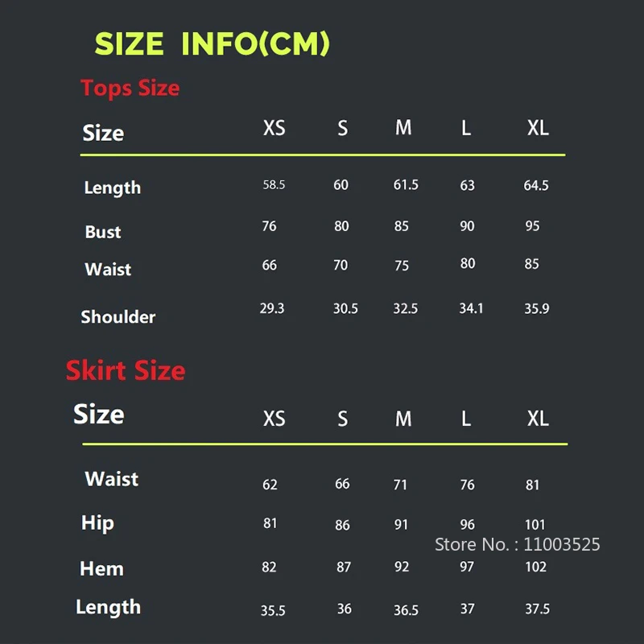Image resolution: width=644 pixels, height=644 pixels.
Task: Click the red Tops Size heading
Action: click(x=130, y=88)
